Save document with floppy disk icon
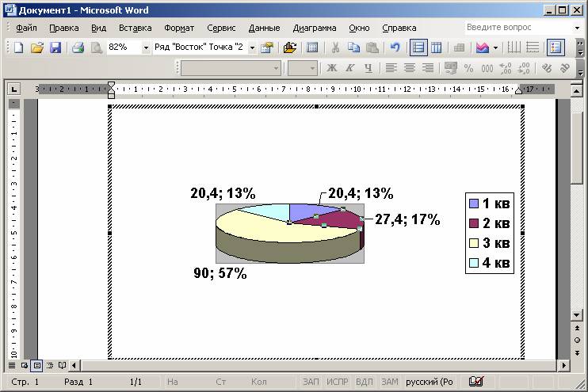 [x=55, y=48]
